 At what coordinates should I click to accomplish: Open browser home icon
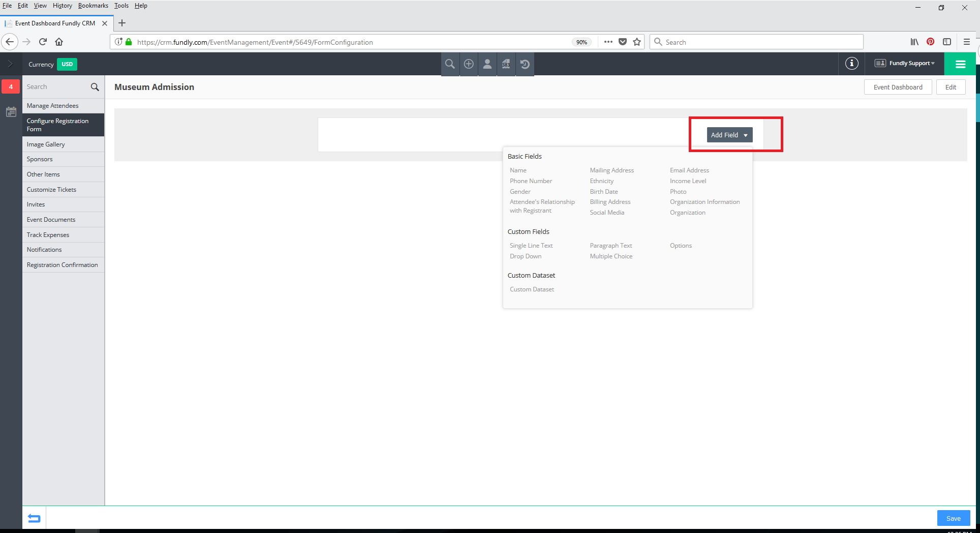pyautogui.click(x=59, y=42)
